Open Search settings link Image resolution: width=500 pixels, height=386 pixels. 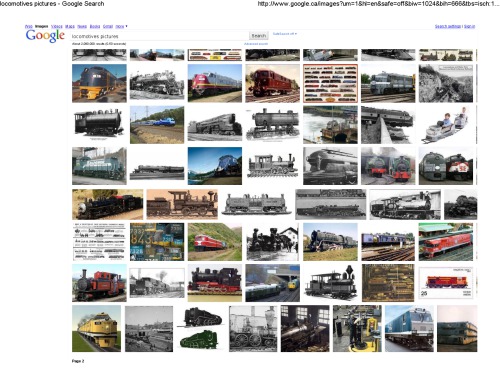(448, 26)
